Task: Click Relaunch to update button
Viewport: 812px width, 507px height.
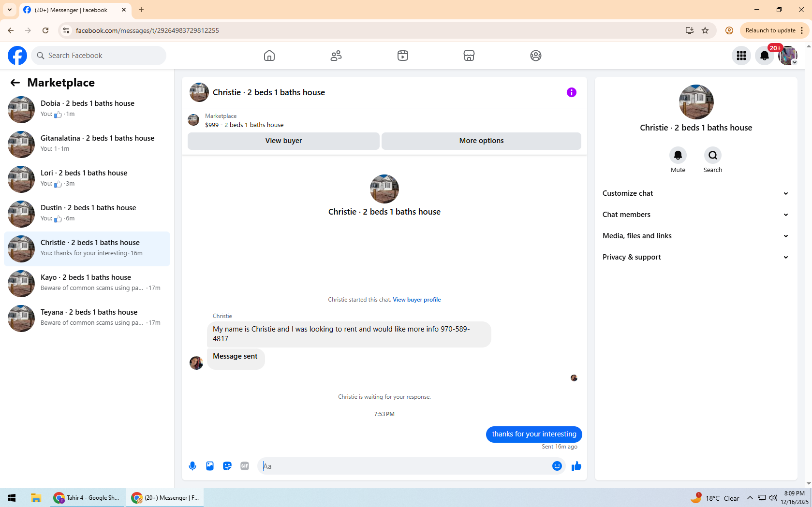Action: click(x=770, y=30)
